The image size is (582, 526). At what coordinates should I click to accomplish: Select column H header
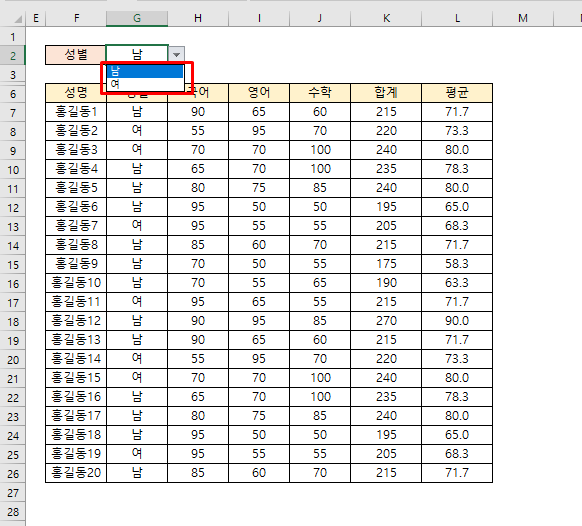[198, 18]
